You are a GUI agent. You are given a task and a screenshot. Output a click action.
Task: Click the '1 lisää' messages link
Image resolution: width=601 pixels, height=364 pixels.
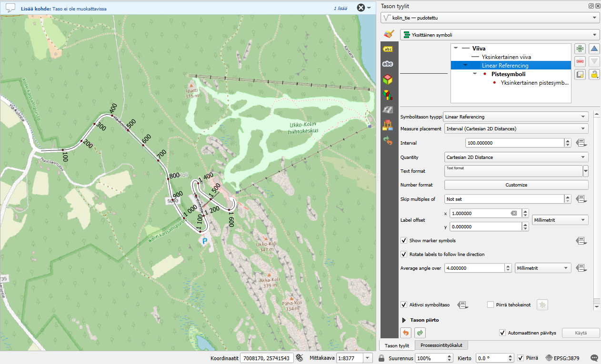341,8
